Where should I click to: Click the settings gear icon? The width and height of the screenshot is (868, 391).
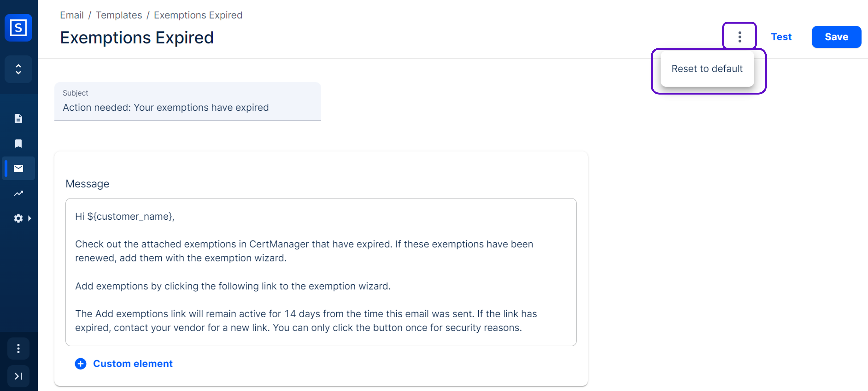[x=18, y=218]
